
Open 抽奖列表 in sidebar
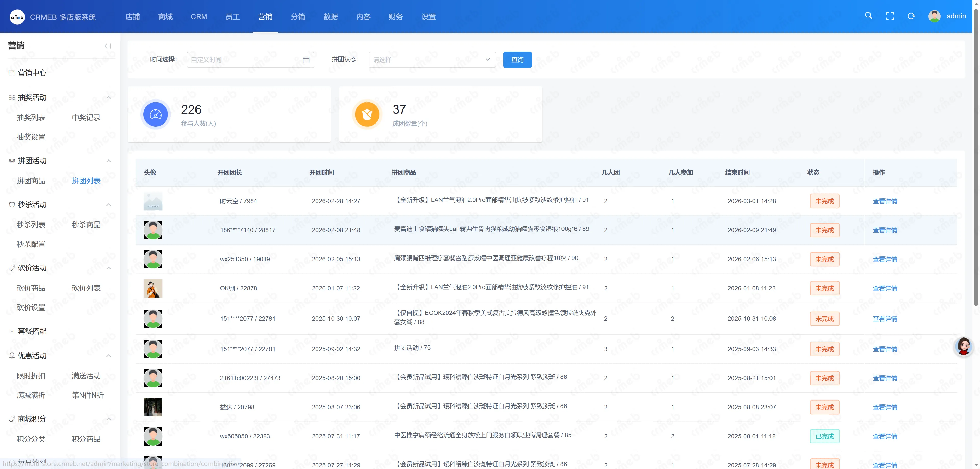click(31, 118)
